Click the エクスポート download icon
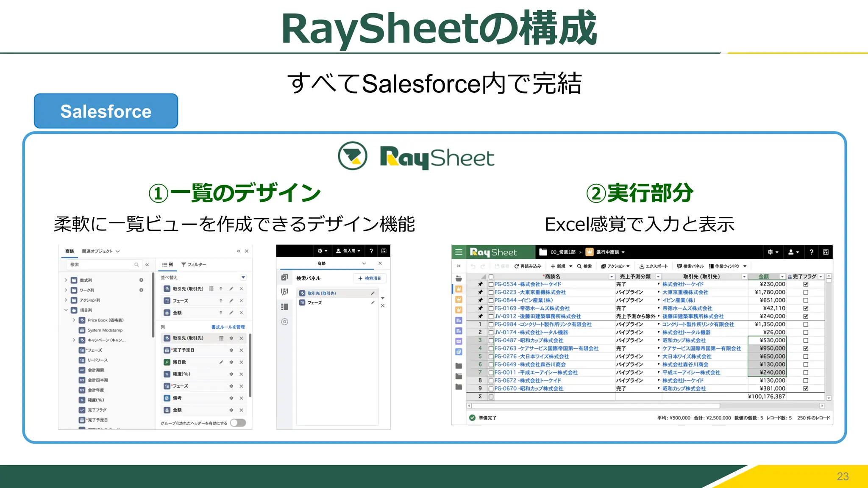868x488 pixels. (x=642, y=266)
